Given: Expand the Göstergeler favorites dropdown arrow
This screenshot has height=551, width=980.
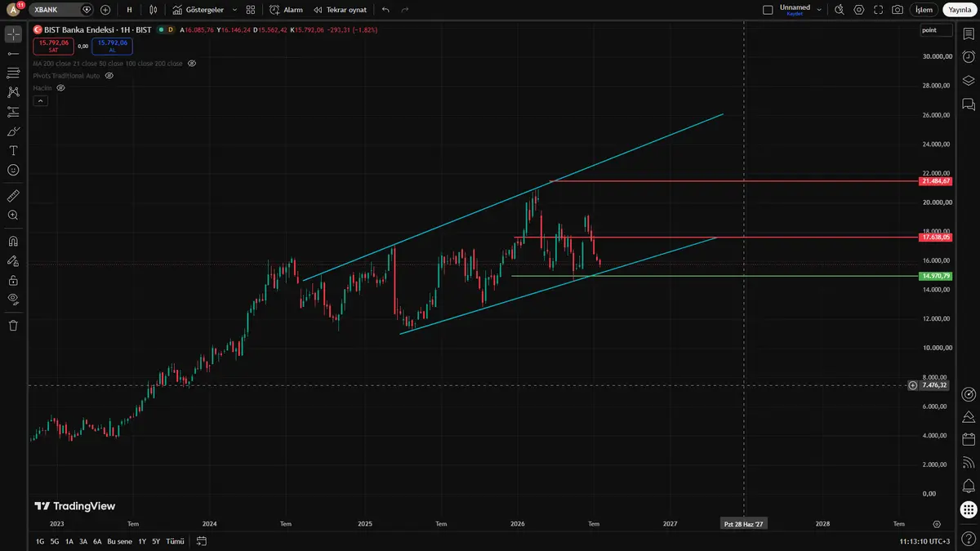Looking at the screenshot, I should [235, 10].
